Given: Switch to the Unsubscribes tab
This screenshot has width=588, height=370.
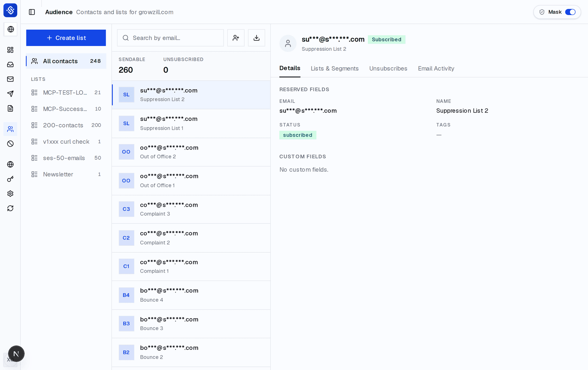Looking at the screenshot, I should pos(388,68).
